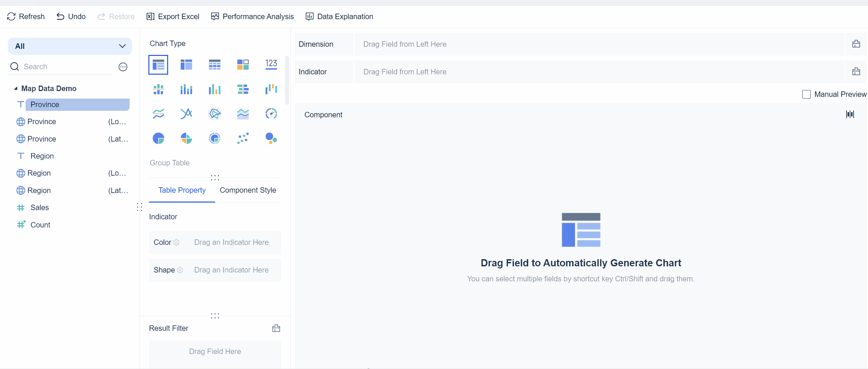Select the Detail Table chart type icon
The width and height of the screenshot is (868, 369).
pos(215,64)
